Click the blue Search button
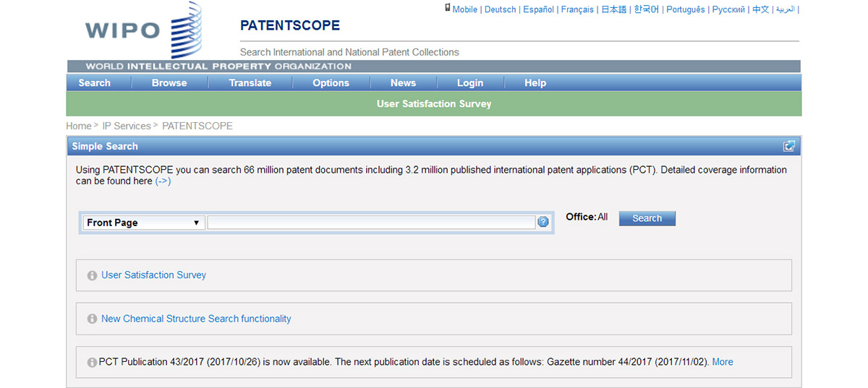Screen dimensions: 868x388 click(647, 218)
